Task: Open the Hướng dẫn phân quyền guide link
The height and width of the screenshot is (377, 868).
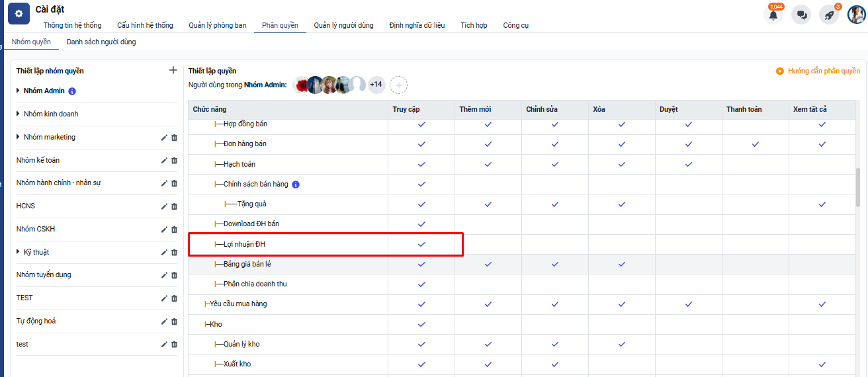Action: coord(818,71)
